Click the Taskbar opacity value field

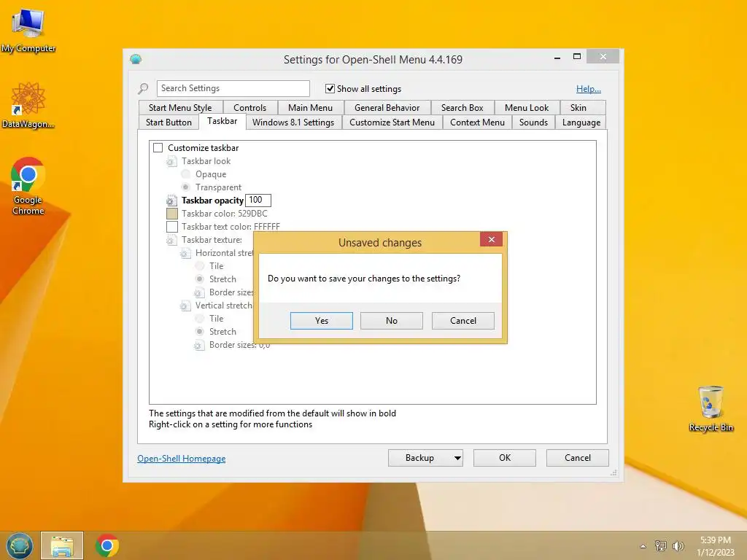[x=258, y=201]
